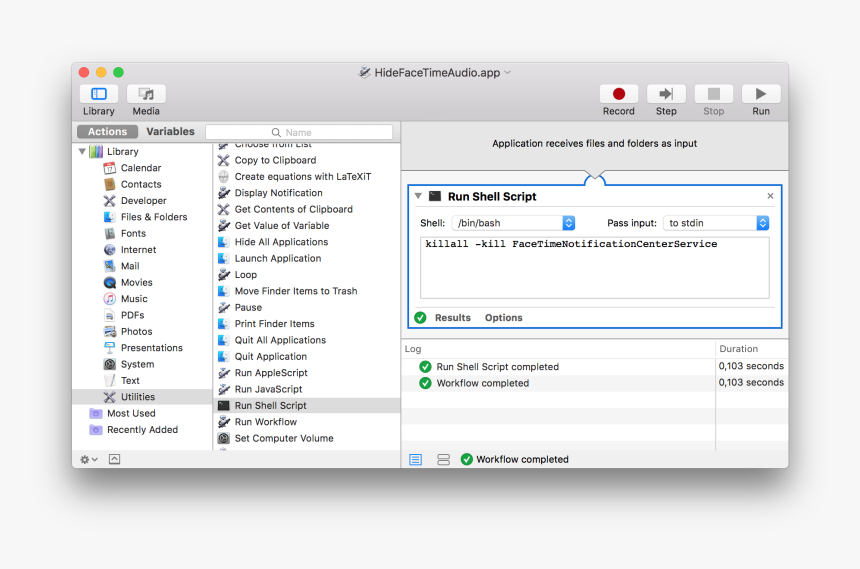Show Results of Run Shell Script
The height and width of the screenshot is (569, 860).
click(x=452, y=318)
